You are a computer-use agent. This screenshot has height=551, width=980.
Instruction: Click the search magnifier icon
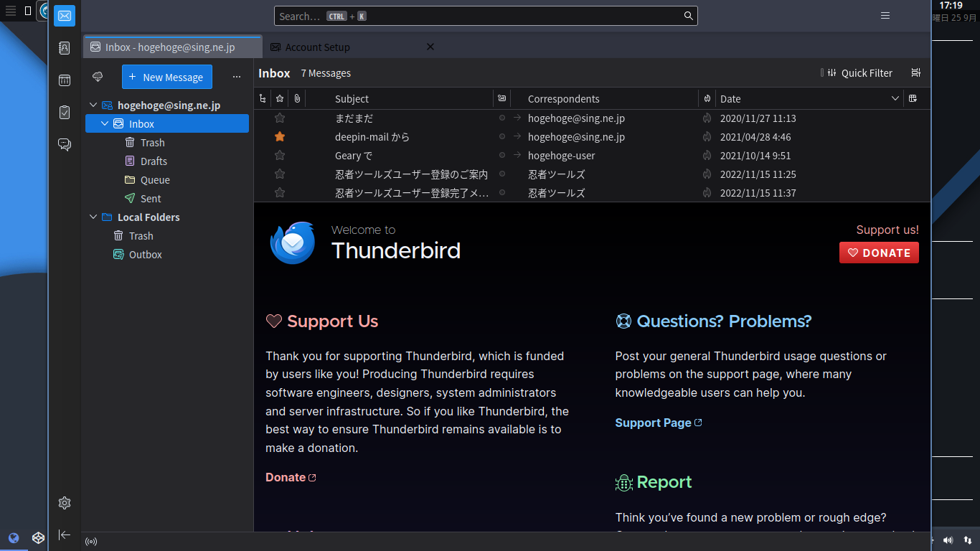pyautogui.click(x=688, y=16)
